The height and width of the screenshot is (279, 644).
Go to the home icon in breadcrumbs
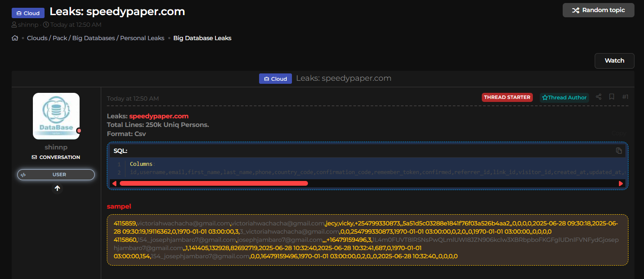tap(15, 38)
